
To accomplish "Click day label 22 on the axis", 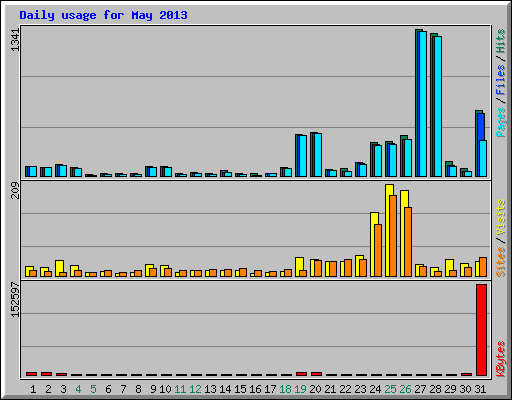I will pyautogui.click(x=346, y=389).
